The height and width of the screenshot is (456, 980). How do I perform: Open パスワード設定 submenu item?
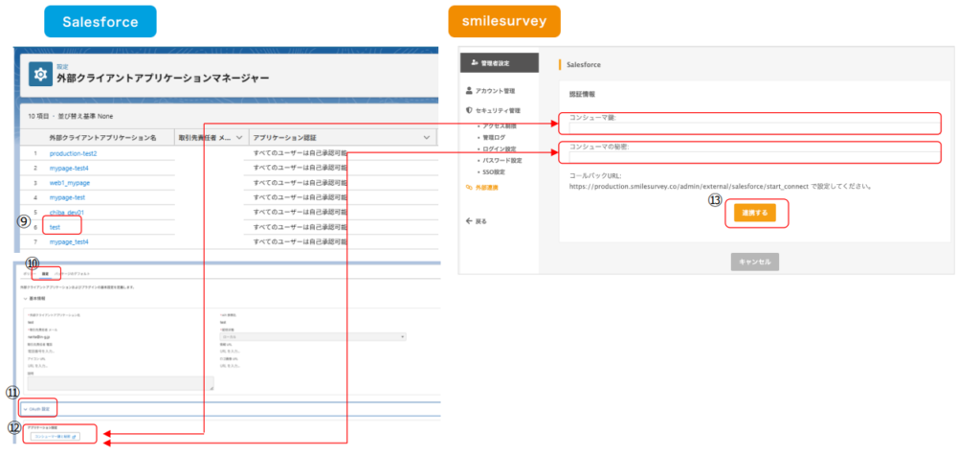[x=501, y=160]
